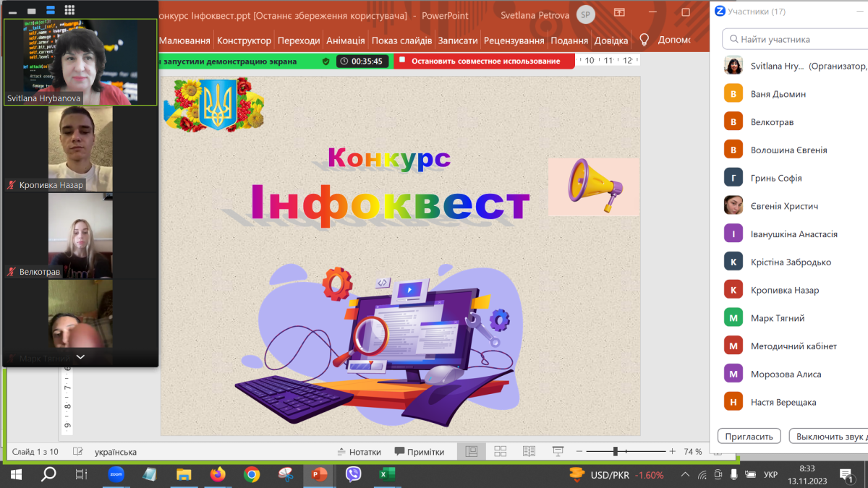Click the spell check icon in status bar
Image resolution: width=868 pixels, height=488 pixels.
(x=78, y=452)
